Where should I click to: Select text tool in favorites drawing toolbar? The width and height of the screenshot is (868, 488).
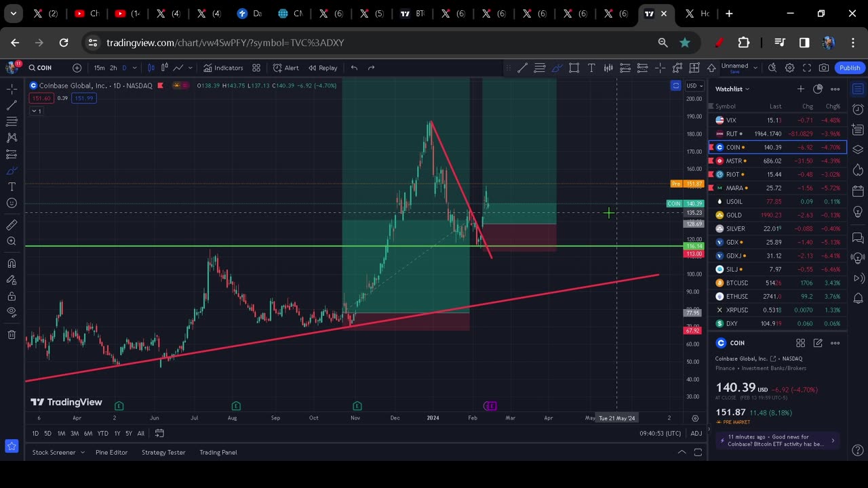coord(591,68)
